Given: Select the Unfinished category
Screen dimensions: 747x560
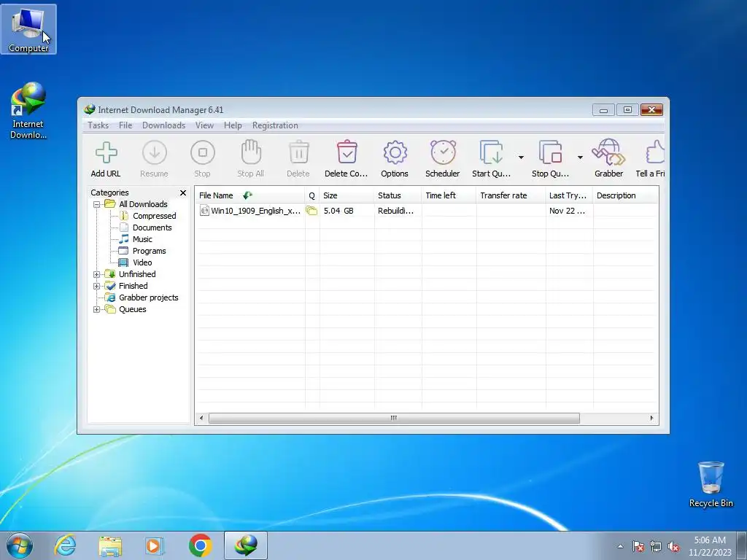Looking at the screenshot, I should coord(137,274).
